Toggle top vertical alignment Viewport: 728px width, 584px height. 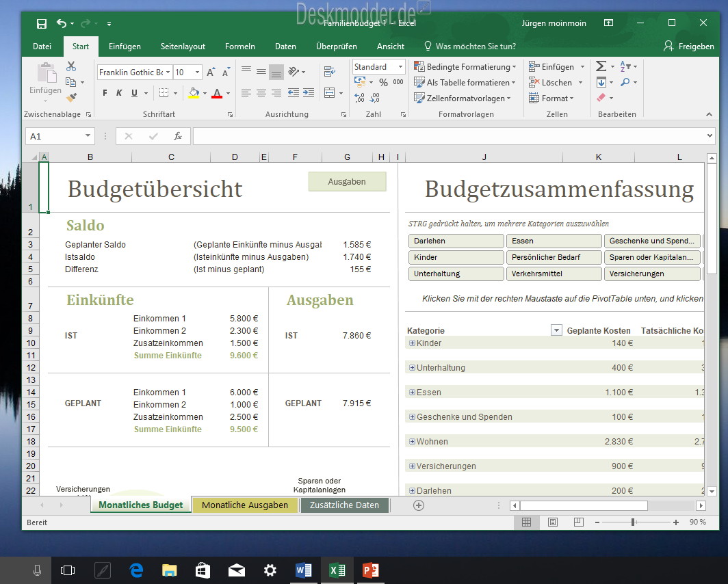(246, 71)
